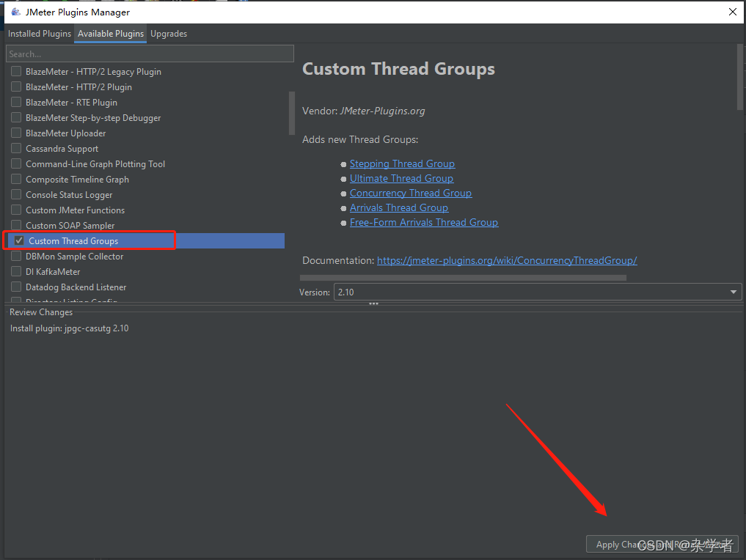Enable the DBMon Sample Collector plugin
The width and height of the screenshot is (746, 560).
pos(16,256)
